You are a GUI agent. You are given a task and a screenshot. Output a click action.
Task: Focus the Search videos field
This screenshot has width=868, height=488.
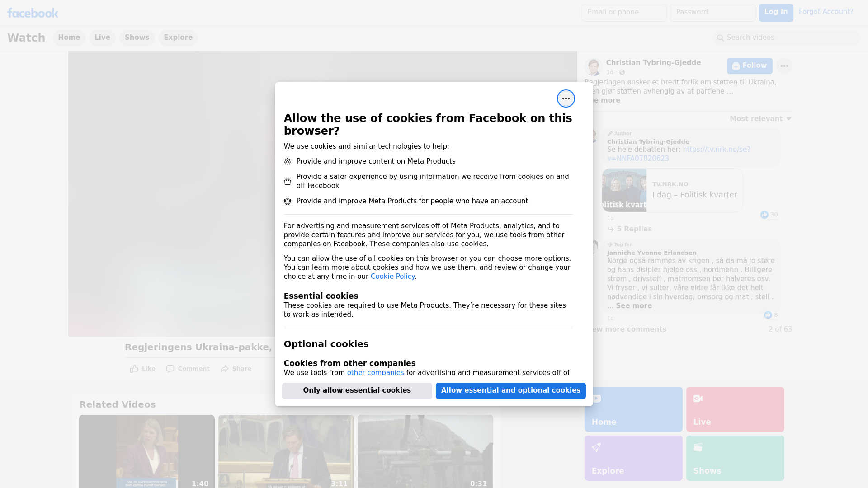(786, 38)
